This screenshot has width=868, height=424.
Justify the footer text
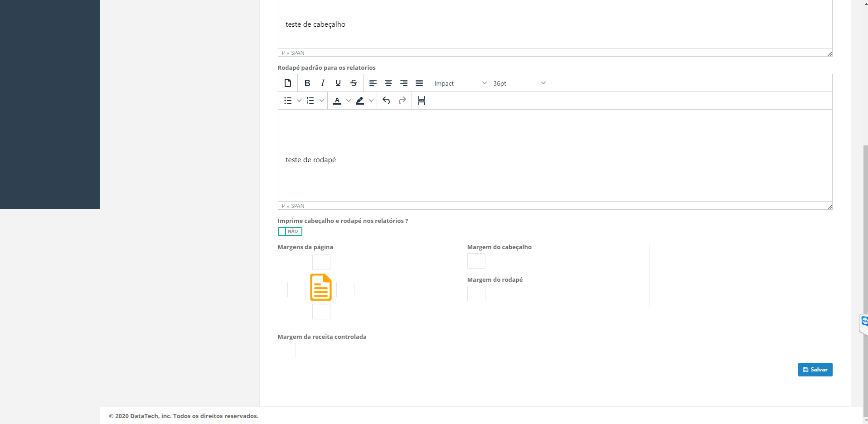click(419, 83)
